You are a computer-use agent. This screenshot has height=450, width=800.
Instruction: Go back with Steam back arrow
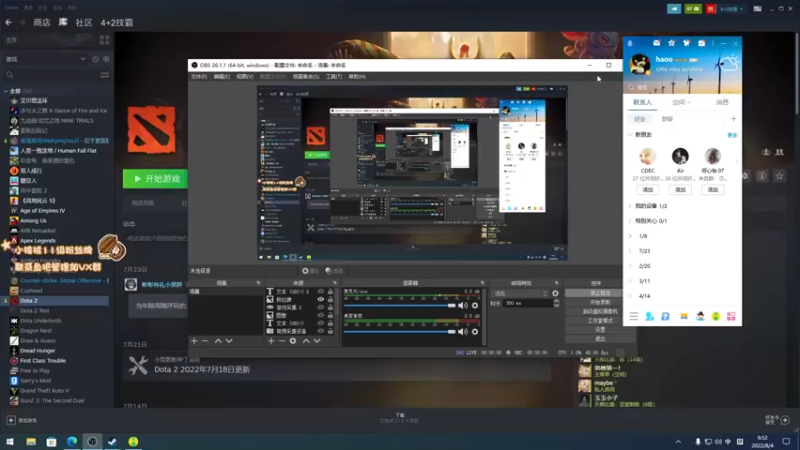click(x=9, y=22)
